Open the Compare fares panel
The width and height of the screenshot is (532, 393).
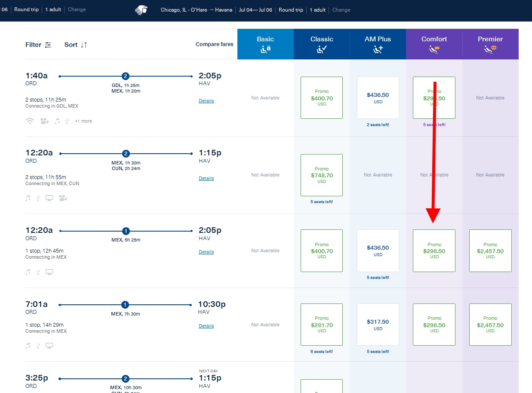coord(214,44)
